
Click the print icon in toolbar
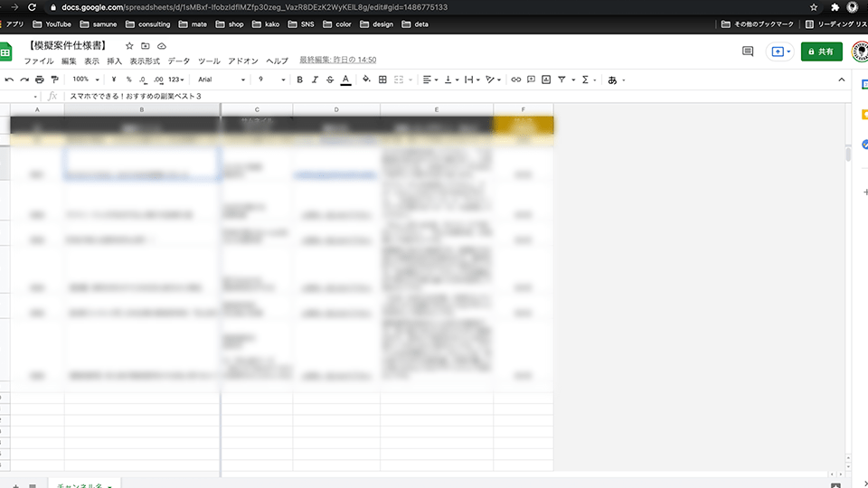pyautogui.click(x=39, y=80)
